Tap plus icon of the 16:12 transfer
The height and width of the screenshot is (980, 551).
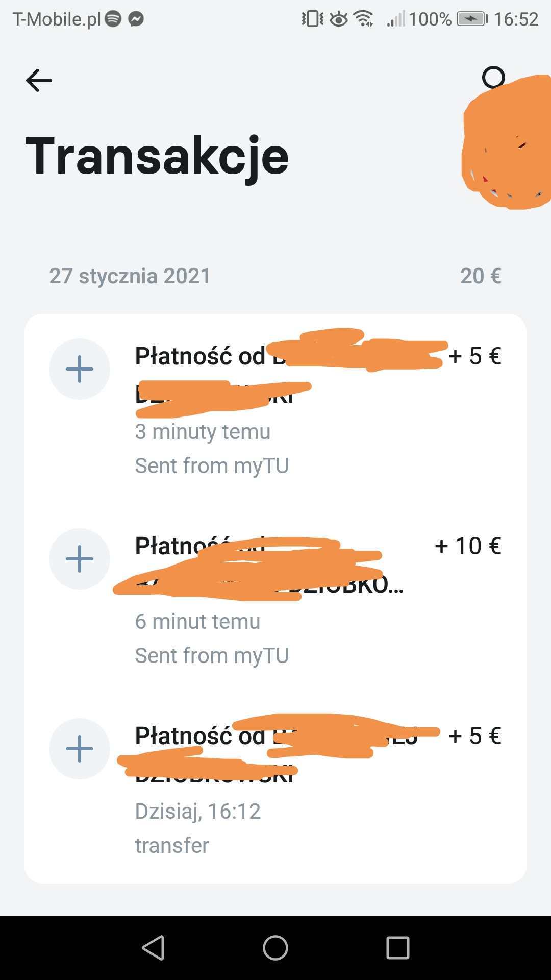tap(80, 749)
